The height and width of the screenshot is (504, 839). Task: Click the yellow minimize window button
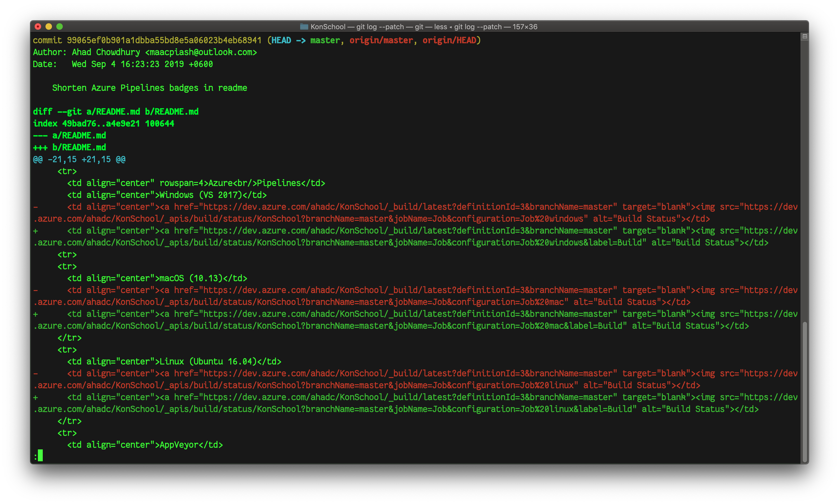click(x=49, y=26)
